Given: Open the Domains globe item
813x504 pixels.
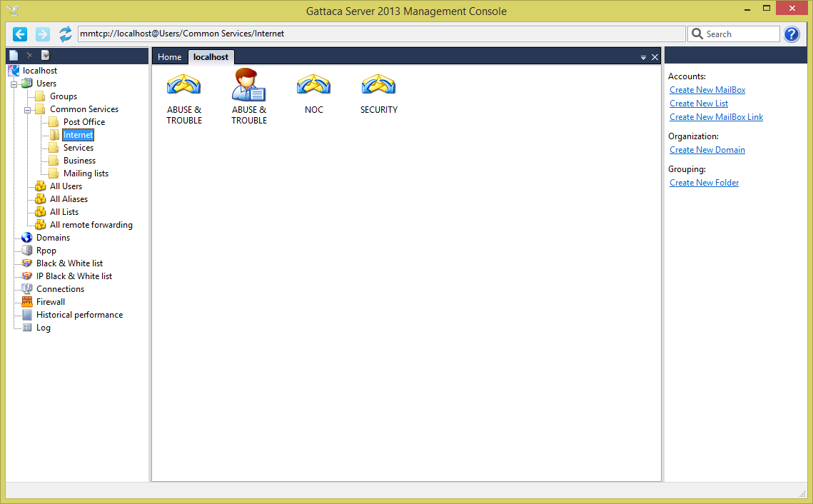Looking at the screenshot, I should pos(53,238).
